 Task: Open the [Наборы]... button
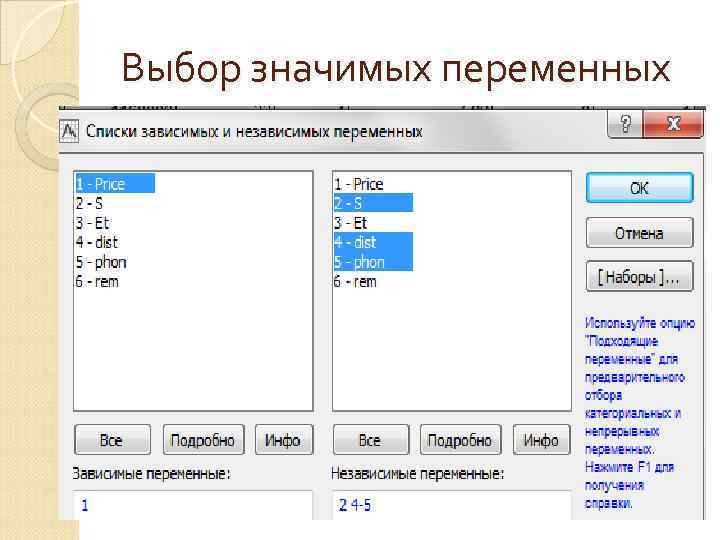coord(639,277)
